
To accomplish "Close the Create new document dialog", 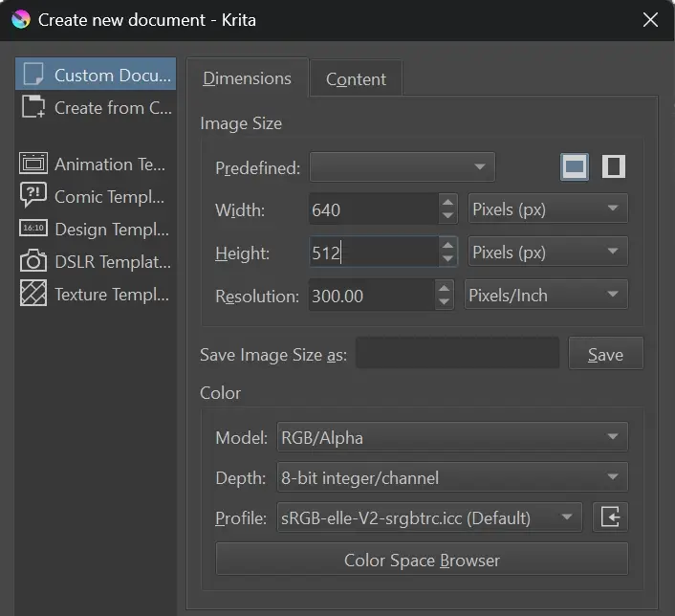I will tap(650, 20).
